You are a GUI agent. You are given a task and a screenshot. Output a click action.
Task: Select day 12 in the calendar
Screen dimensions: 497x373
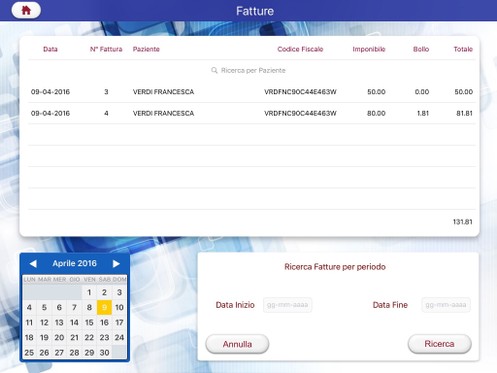pyautogui.click(x=44, y=322)
